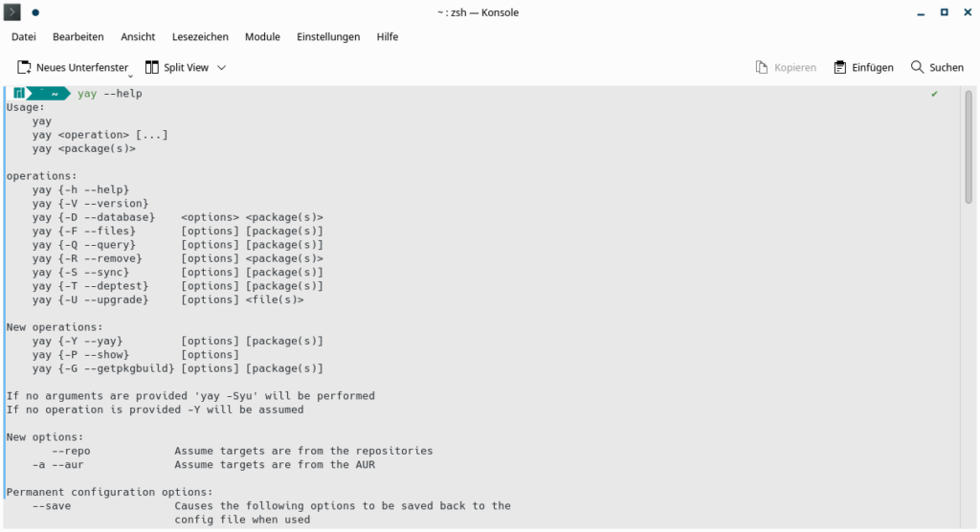Viewport: 980px width, 532px height.
Task: Close the Konsole window
Action: click(x=968, y=12)
